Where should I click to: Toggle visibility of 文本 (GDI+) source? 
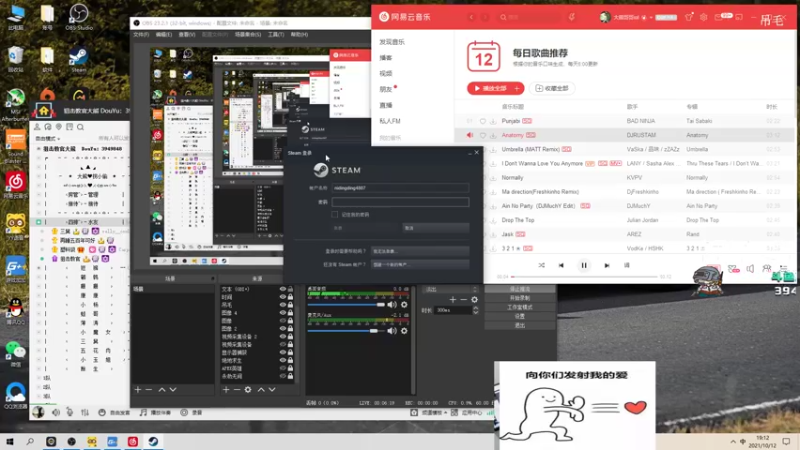pos(282,289)
